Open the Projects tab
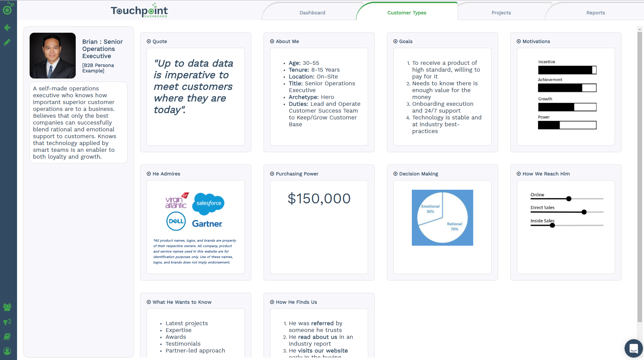The image size is (644, 360). coord(501,13)
